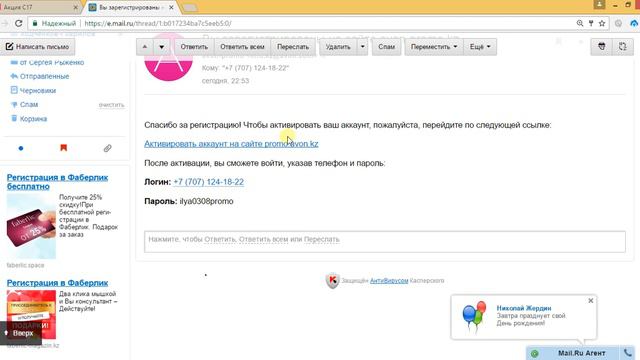Open the Спам folder
This screenshot has height=360, width=640.
tap(29, 104)
